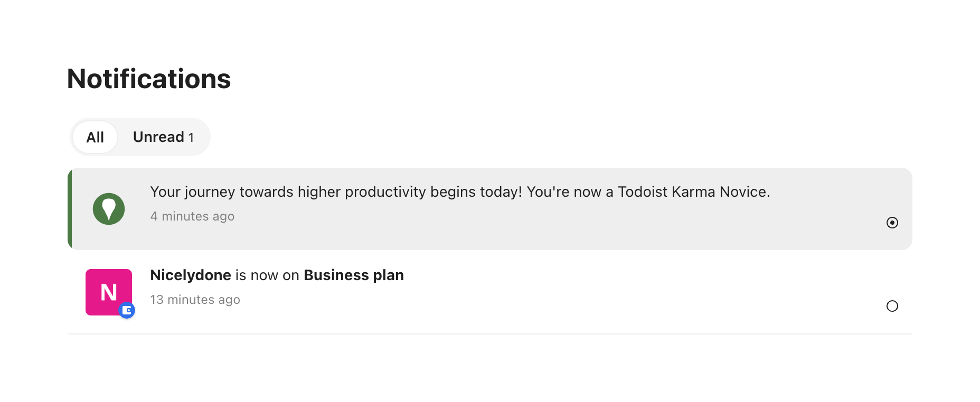Click the green Todoist Karma icon
The height and width of the screenshot is (402, 980).
(x=109, y=209)
